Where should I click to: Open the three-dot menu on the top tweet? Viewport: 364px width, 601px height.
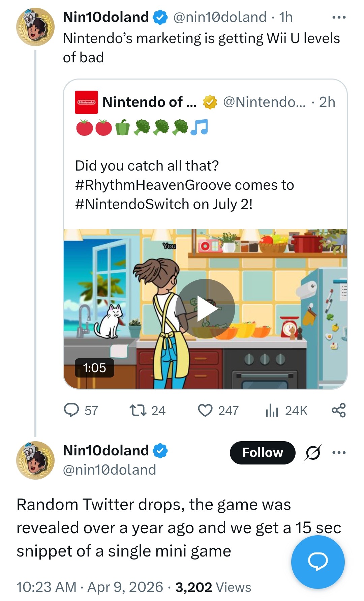coord(339,17)
